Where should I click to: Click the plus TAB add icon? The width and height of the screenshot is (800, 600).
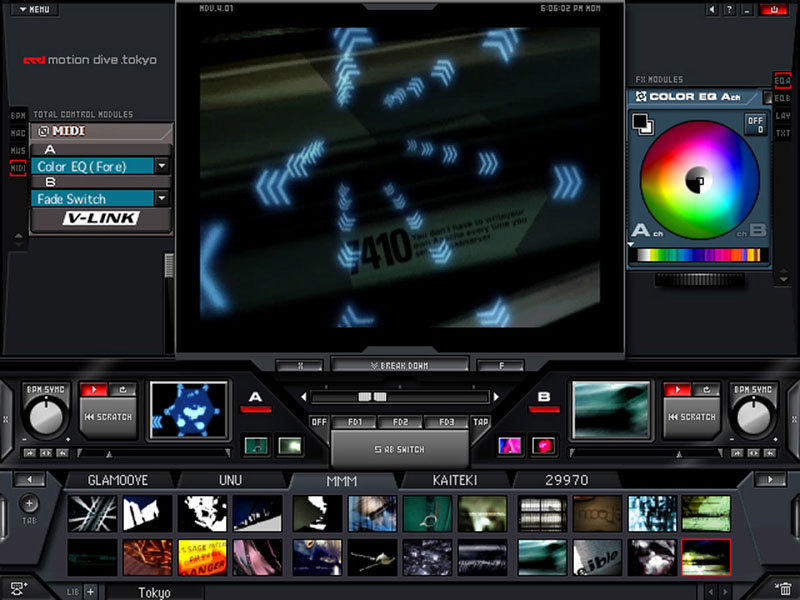coord(29,504)
